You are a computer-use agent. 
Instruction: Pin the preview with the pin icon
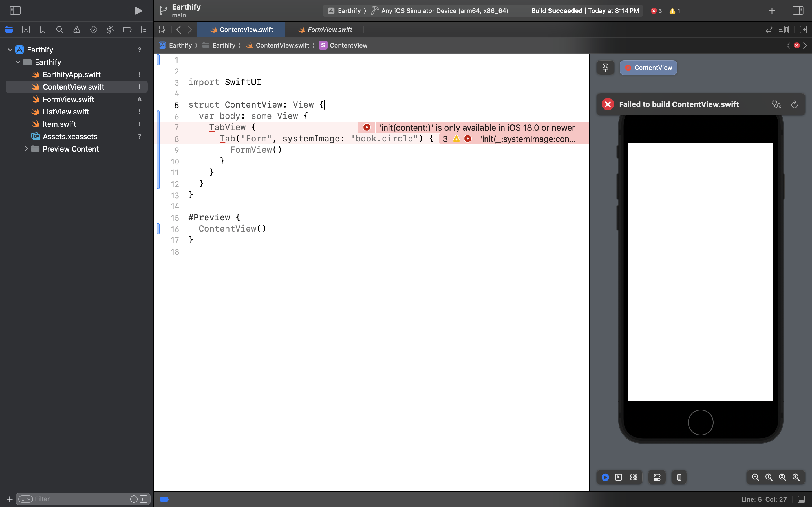(x=605, y=68)
